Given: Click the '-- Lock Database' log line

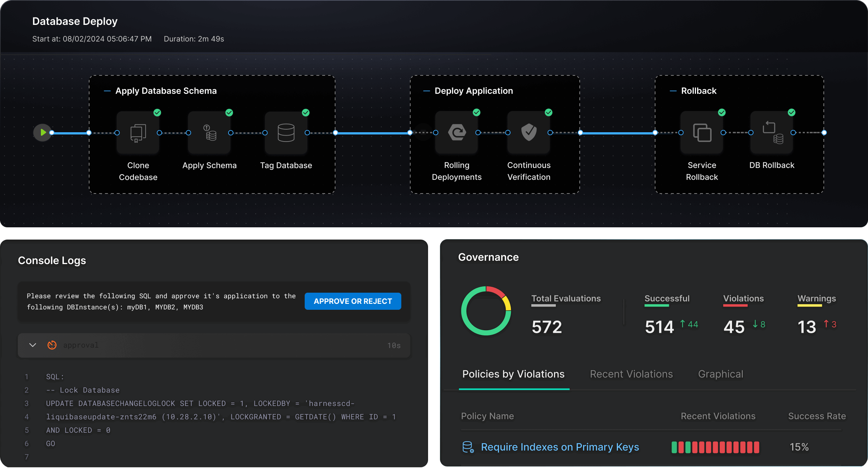Looking at the screenshot, I should [83, 390].
